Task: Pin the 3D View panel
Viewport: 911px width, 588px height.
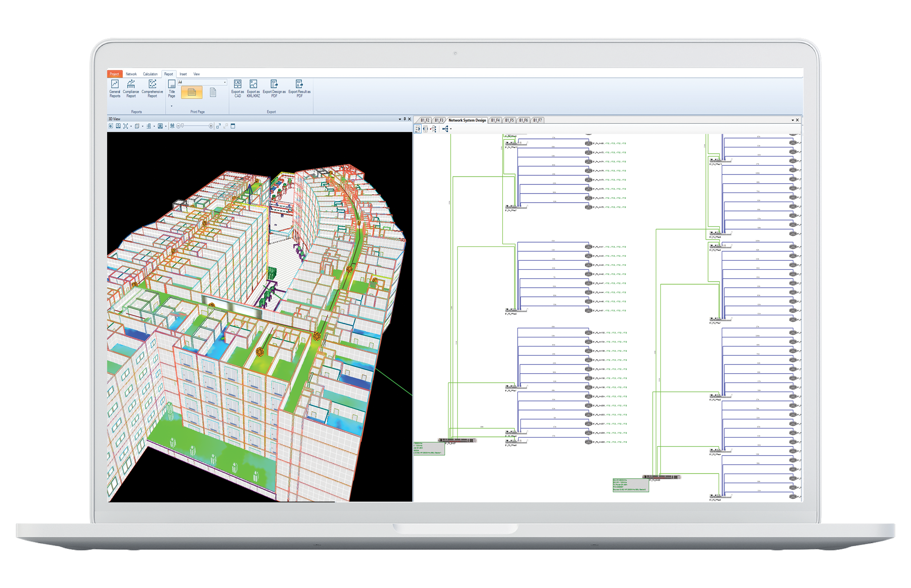Action: (405, 119)
